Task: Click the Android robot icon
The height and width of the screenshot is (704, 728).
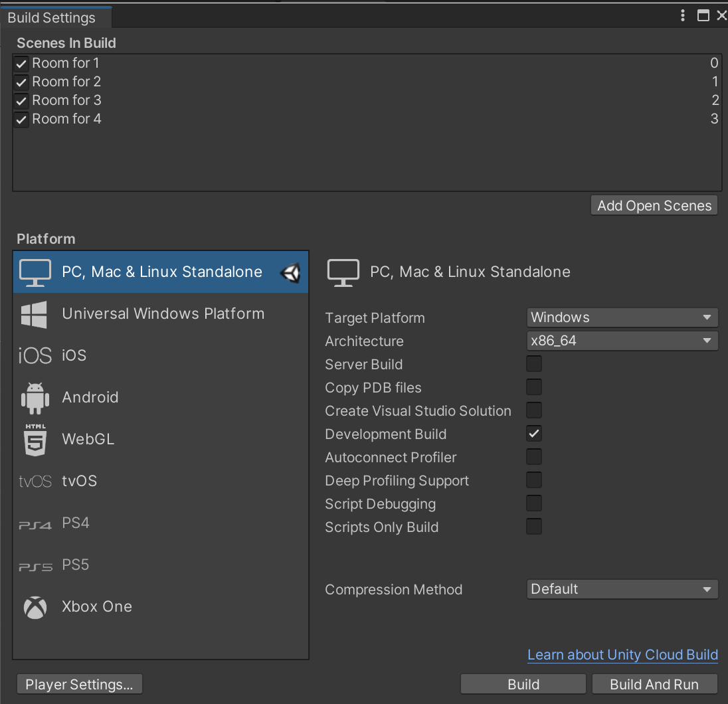Action: pos(35,398)
